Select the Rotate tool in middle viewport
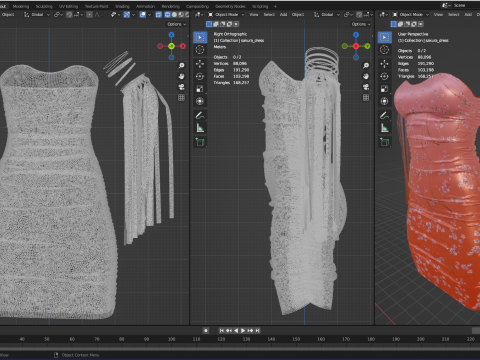This screenshot has width=480, height=360. pos(200,76)
